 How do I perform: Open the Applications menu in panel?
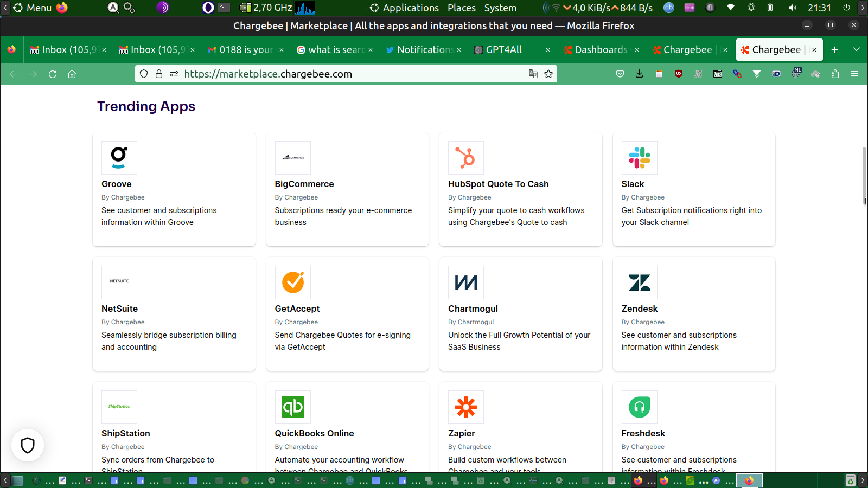pos(405,8)
